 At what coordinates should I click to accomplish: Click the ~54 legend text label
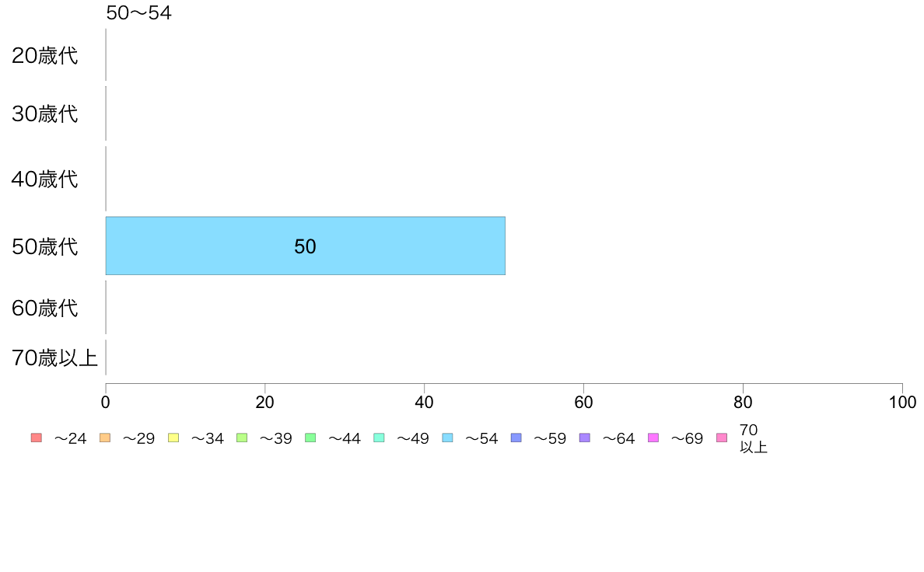coord(482,438)
